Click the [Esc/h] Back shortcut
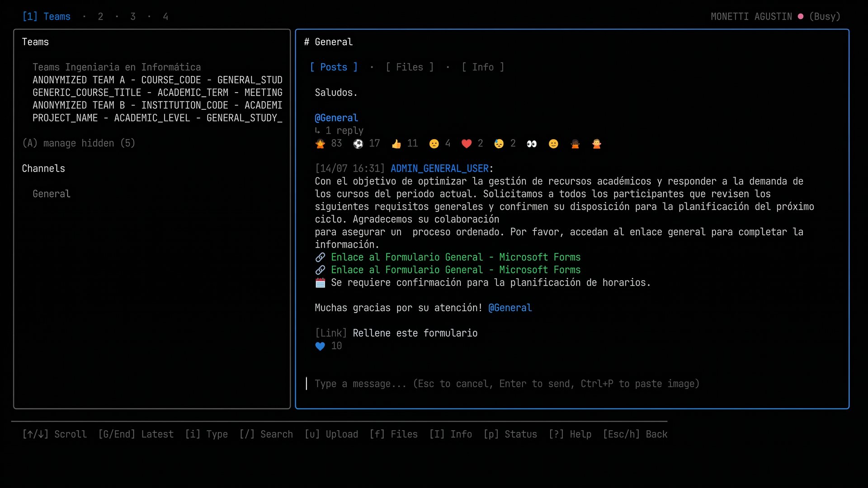The height and width of the screenshot is (488, 868). (635, 434)
